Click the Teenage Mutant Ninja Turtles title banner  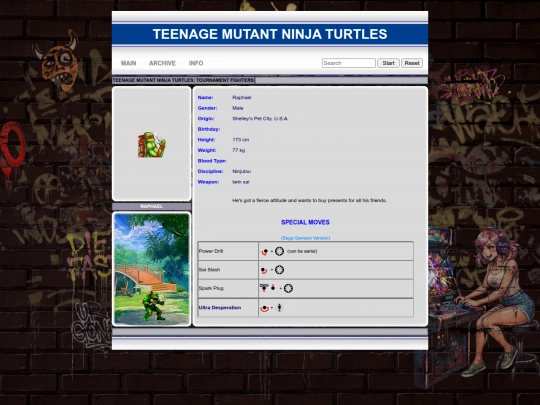click(x=270, y=34)
